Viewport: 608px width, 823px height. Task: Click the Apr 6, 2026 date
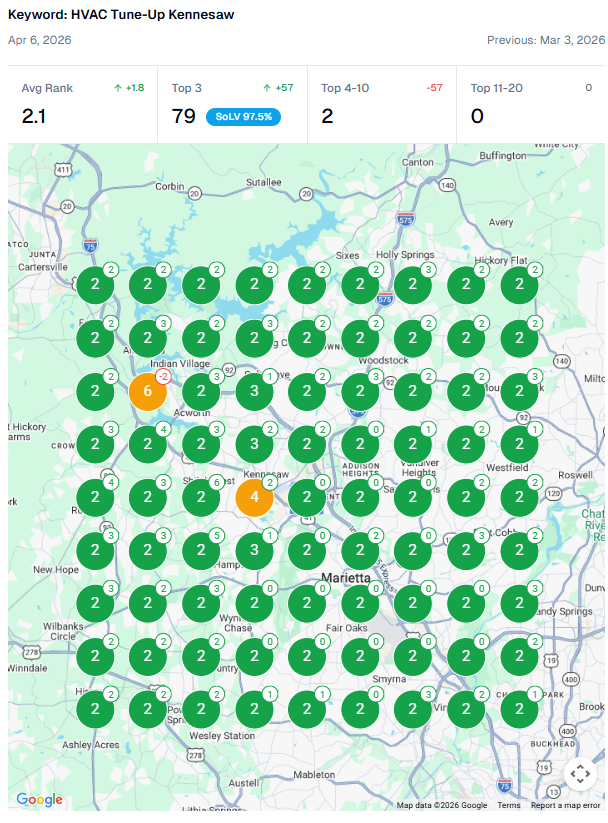pos(40,40)
